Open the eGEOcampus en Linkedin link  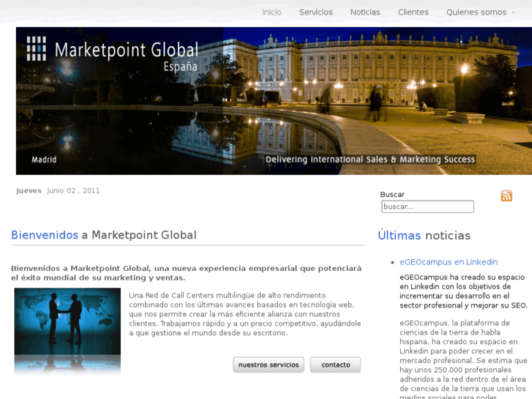(x=449, y=262)
